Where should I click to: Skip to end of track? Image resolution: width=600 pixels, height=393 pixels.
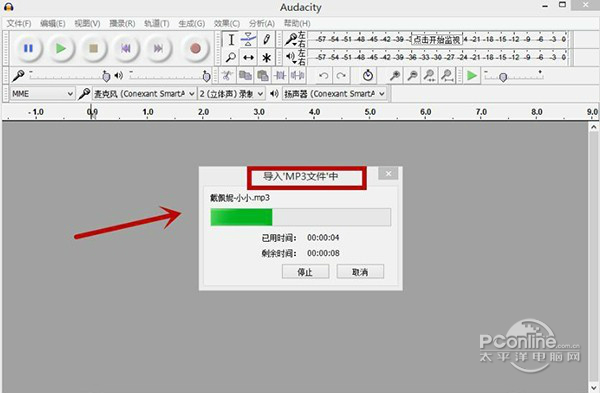pos(158,49)
